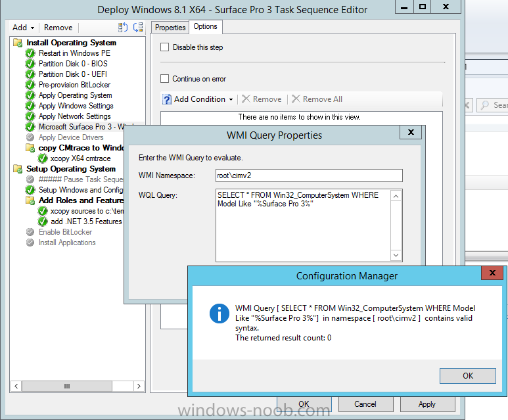Screen dimensions: 508x420
Task: Click grey disabled icon beside Install Applications
Action: pyautogui.click(x=30, y=243)
